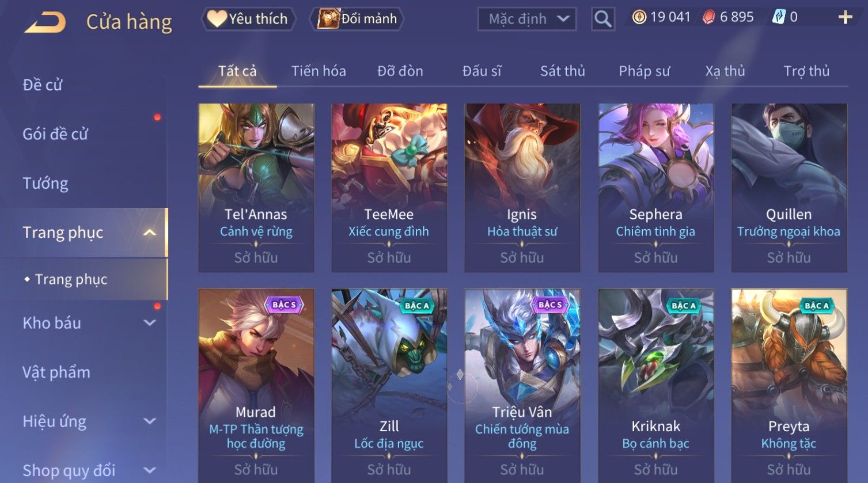Select the Tel'Annas Cảnh vệ rừng skin card

click(x=256, y=188)
